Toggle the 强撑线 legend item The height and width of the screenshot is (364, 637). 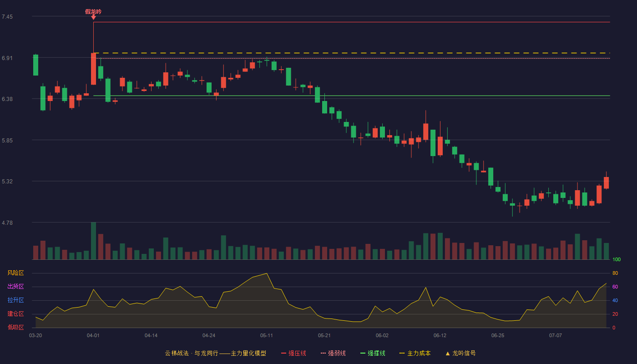(373, 353)
